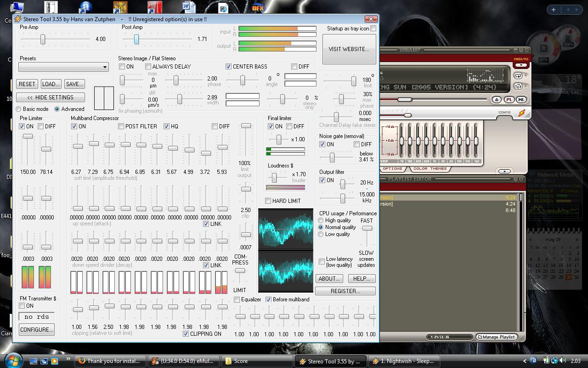This screenshot has height=368, width=588.
Task: Click the RESET button
Action: click(27, 84)
